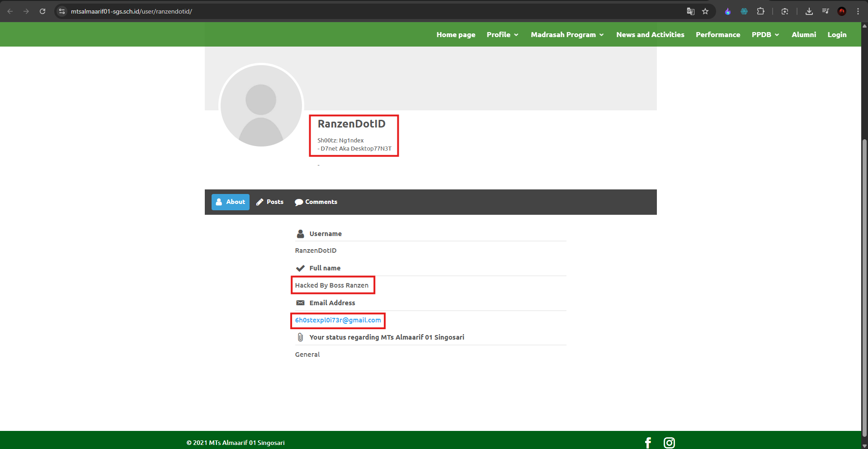The height and width of the screenshot is (449, 868).
Task: Click the browser reload icon
Action: point(42,11)
